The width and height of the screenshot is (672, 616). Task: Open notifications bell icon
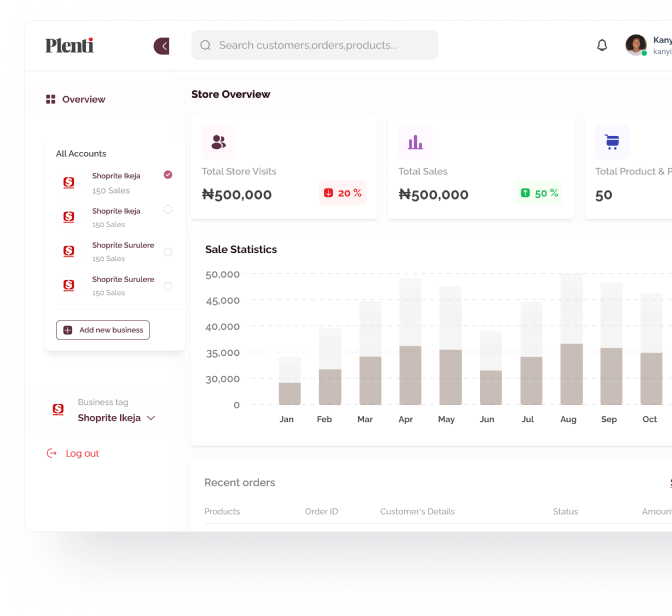(x=602, y=45)
